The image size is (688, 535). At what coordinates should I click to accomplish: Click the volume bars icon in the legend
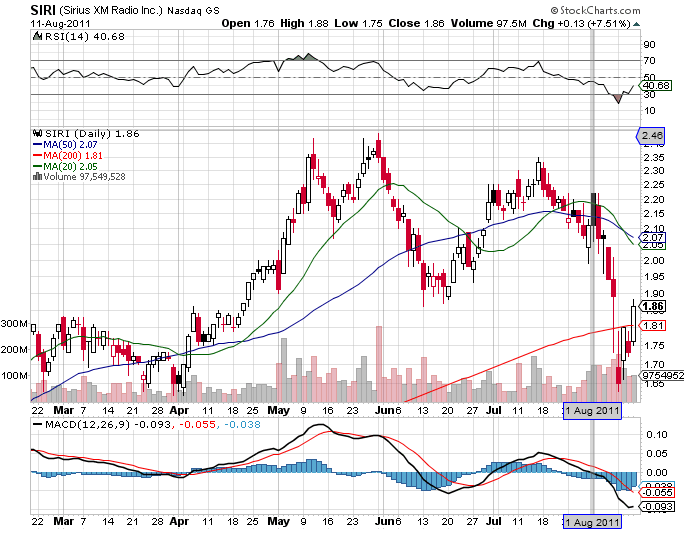tap(38, 176)
